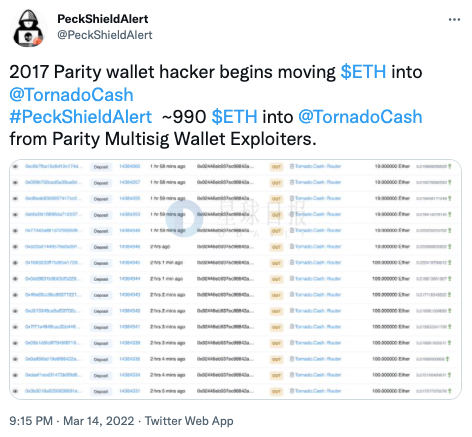Click the blue watermark logo on the image
Image resolution: width=472 pixels, height=437 pixels.
pos(184,218)
